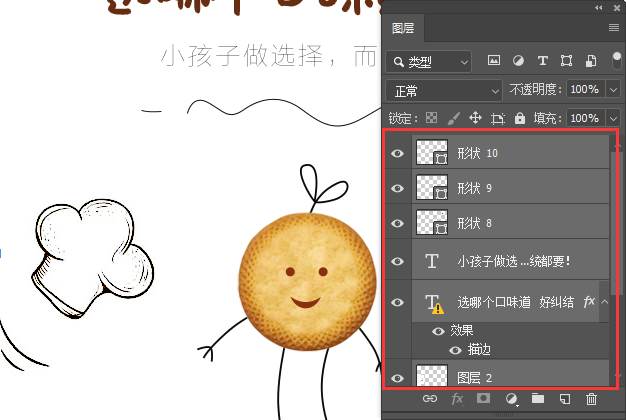Select 图层 2 layer thumbnail

[x=432, y=375]
